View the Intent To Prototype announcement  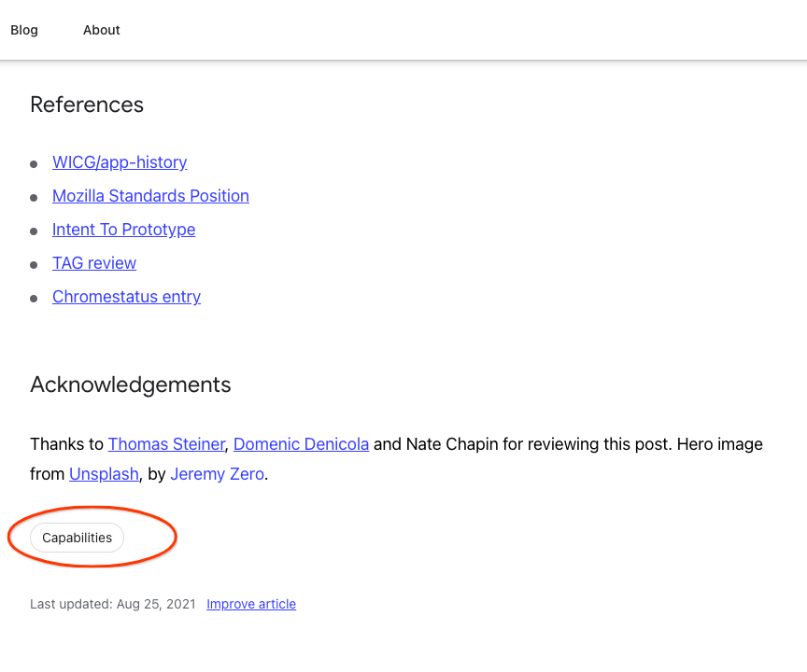pos(123,230)
